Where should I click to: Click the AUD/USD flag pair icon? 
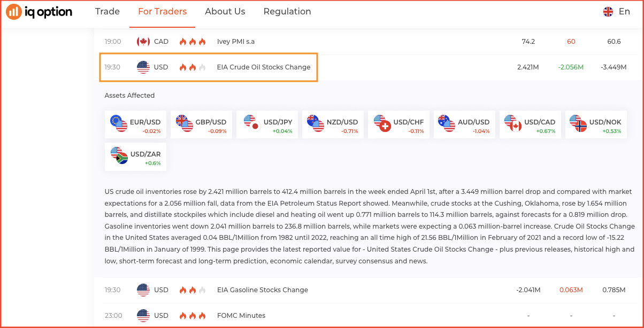click(448, 123)
